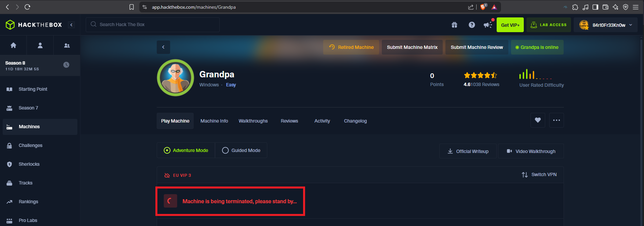Switch to Walkthroughs tab

253,121
